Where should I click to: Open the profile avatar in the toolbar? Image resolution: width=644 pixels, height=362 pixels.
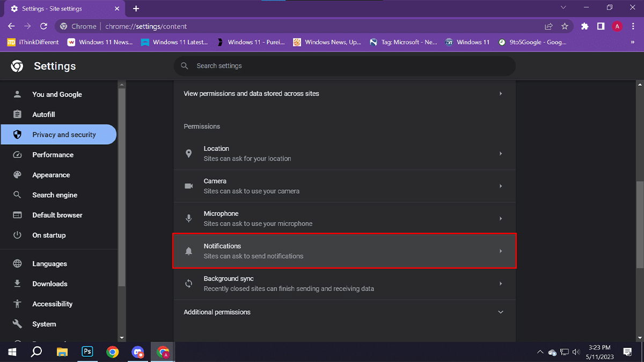pyautogui.click(x=617, y=26)
